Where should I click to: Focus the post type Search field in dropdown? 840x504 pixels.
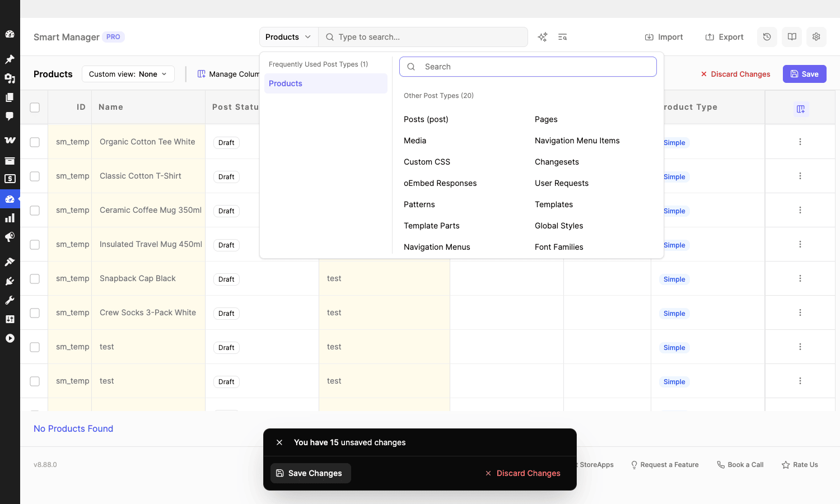coord(528,67)
